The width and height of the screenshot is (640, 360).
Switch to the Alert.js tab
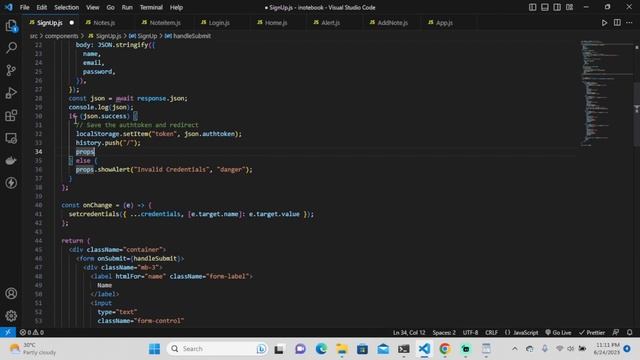330,23
